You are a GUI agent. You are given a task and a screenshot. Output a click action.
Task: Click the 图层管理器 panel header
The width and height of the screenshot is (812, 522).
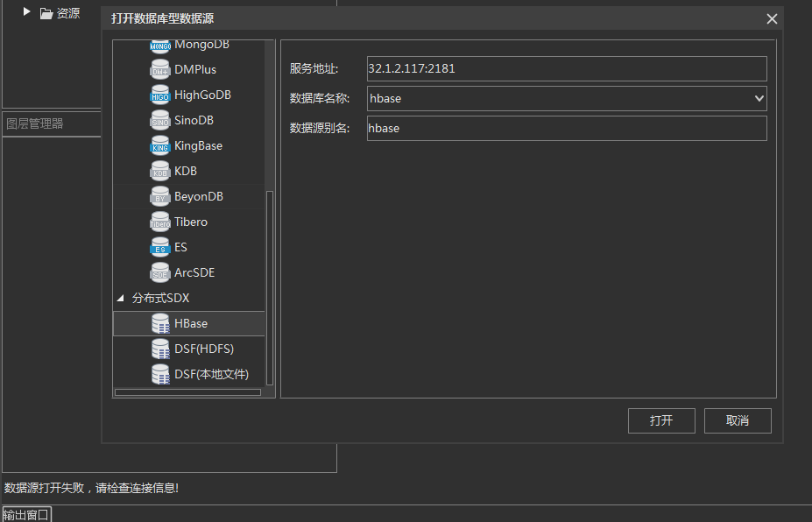pyautogui.click(x=52, y=123)
